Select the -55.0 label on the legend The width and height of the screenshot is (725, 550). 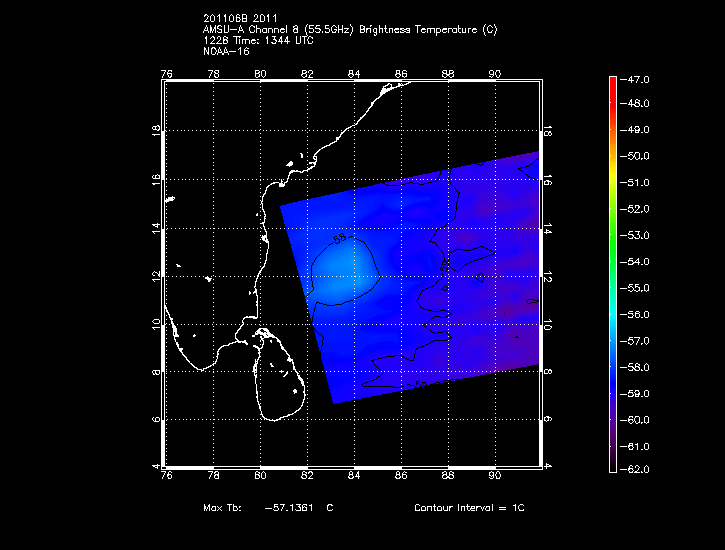pos(638,288)
